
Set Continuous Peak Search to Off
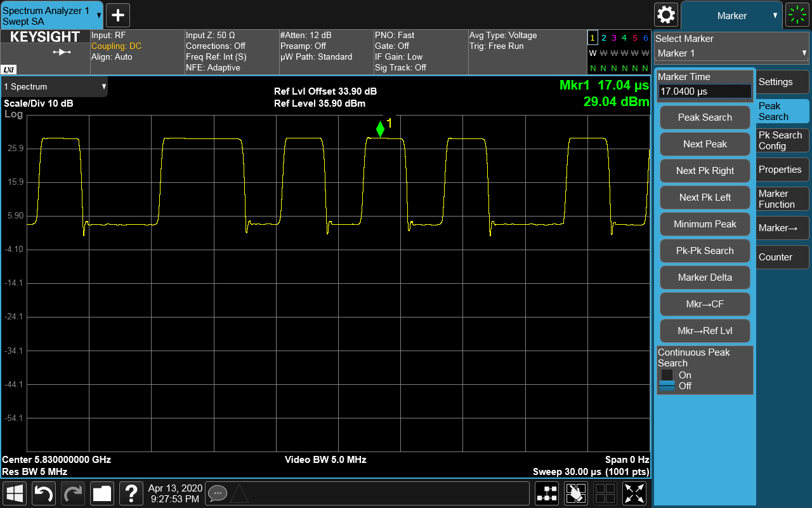click(x=676, y=386)
